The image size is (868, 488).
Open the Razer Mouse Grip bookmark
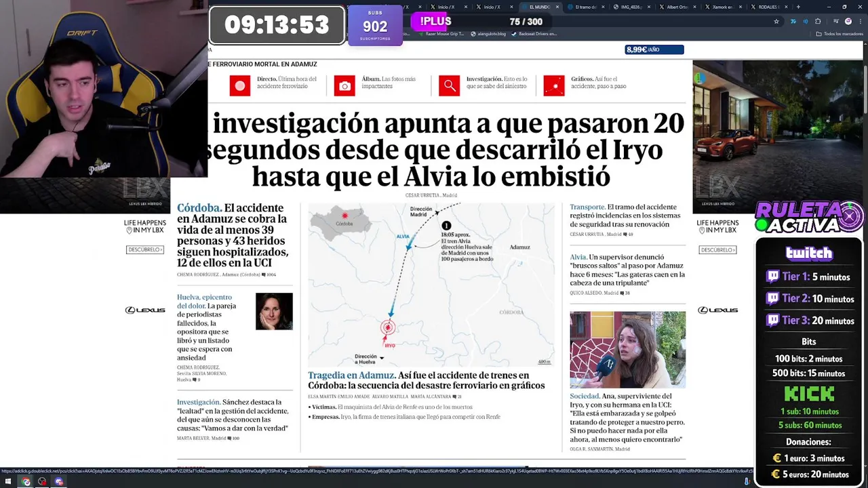(x=441, y=33)
